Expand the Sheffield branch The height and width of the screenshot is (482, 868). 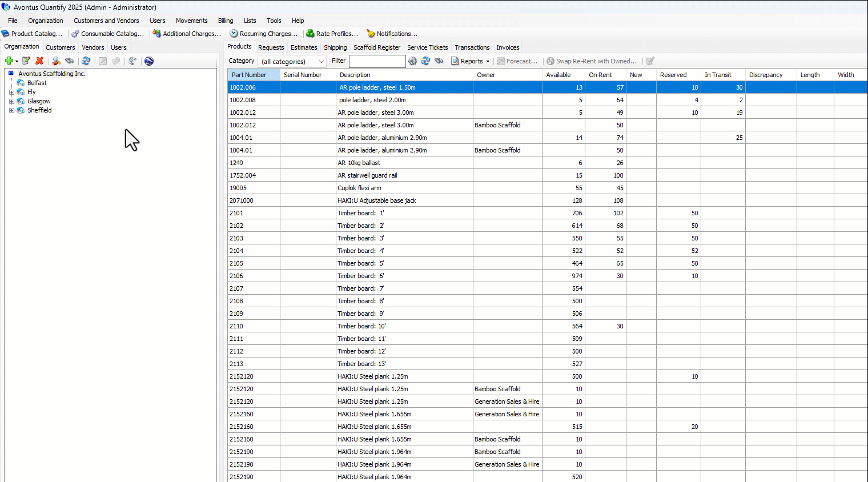11,110
